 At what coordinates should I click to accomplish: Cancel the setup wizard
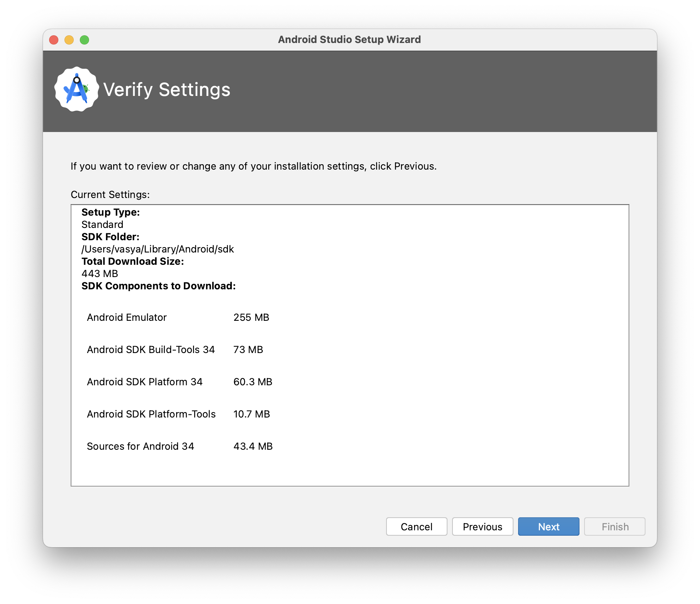[416, 526]
